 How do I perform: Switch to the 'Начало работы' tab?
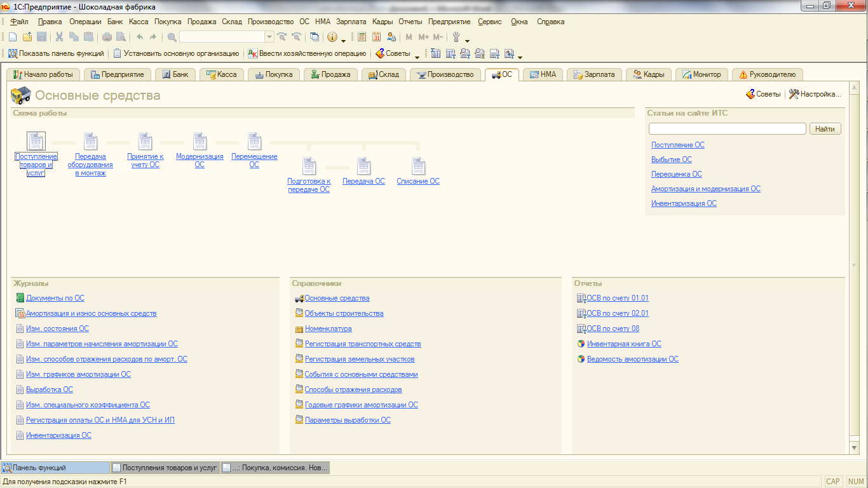coord(43,74)
